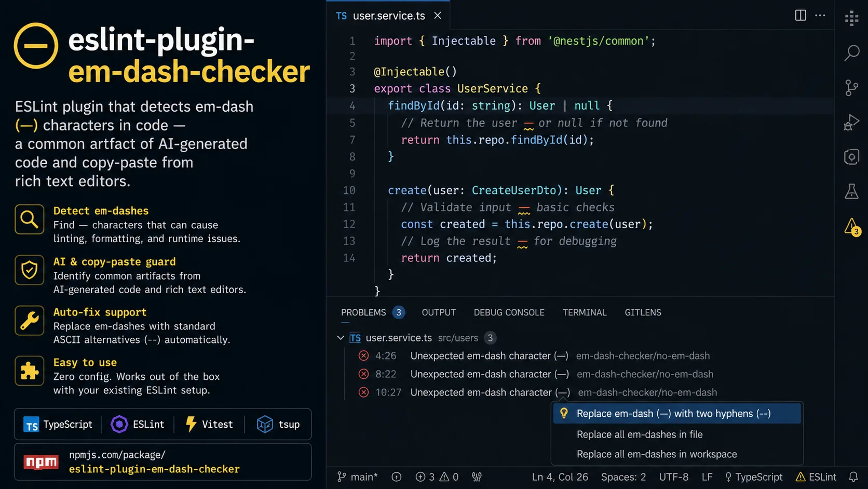This screenshot has width=868, height=489.
Task: Click the main* branch indicator
Action: [357, 477]
